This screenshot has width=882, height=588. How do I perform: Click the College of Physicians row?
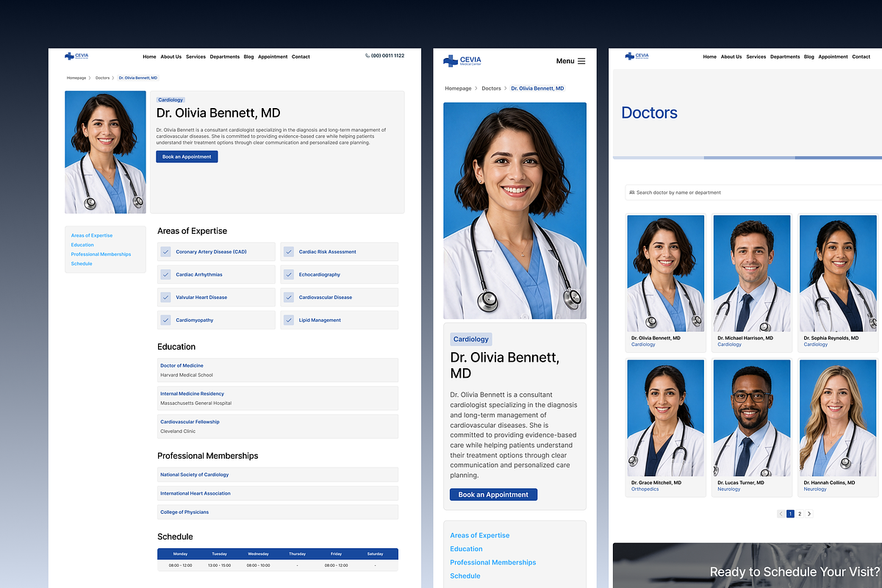[278, 512]
